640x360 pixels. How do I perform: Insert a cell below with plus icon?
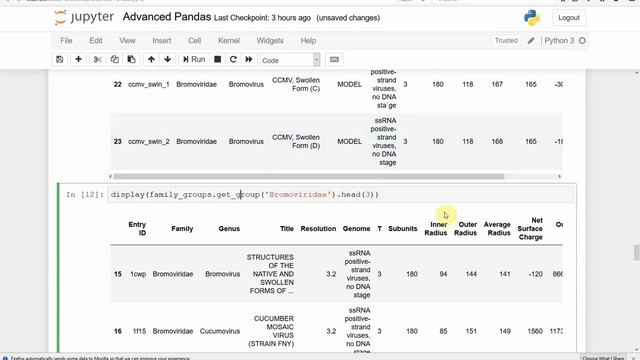[78, 60]
